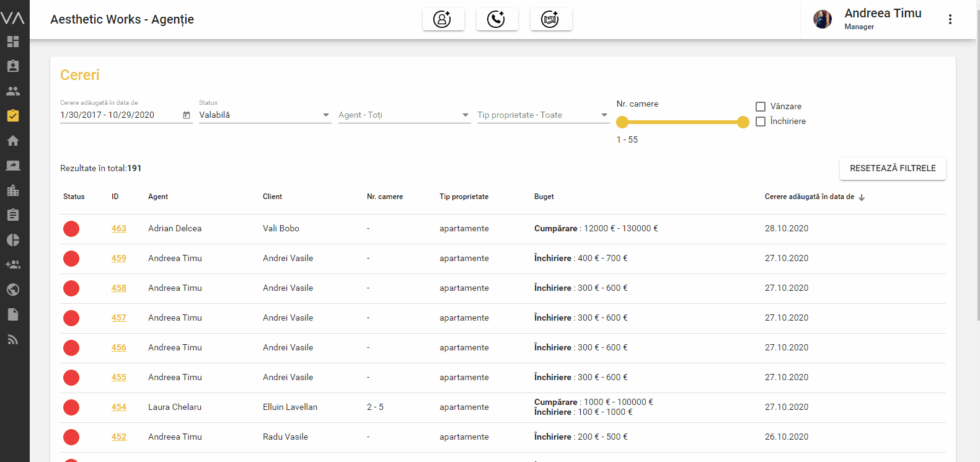The height and width of the screenshot is (462, 980).
Task: Open request ID 463 link
Action: [119, 229]
